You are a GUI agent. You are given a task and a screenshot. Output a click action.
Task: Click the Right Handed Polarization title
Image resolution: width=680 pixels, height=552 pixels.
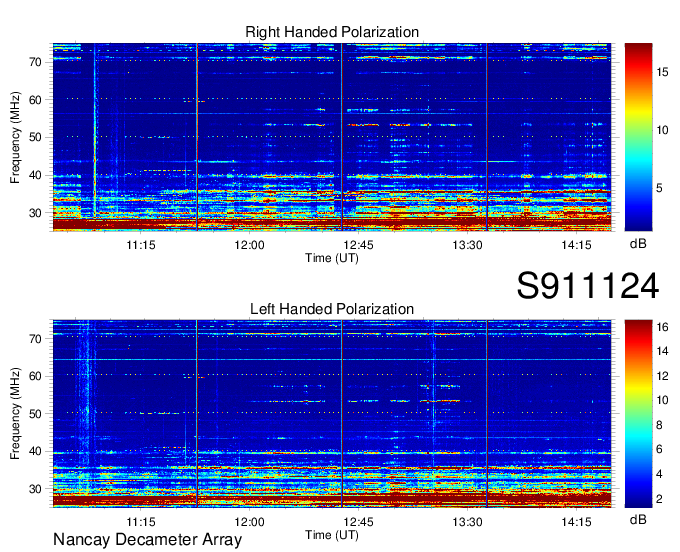click(332, 32)
